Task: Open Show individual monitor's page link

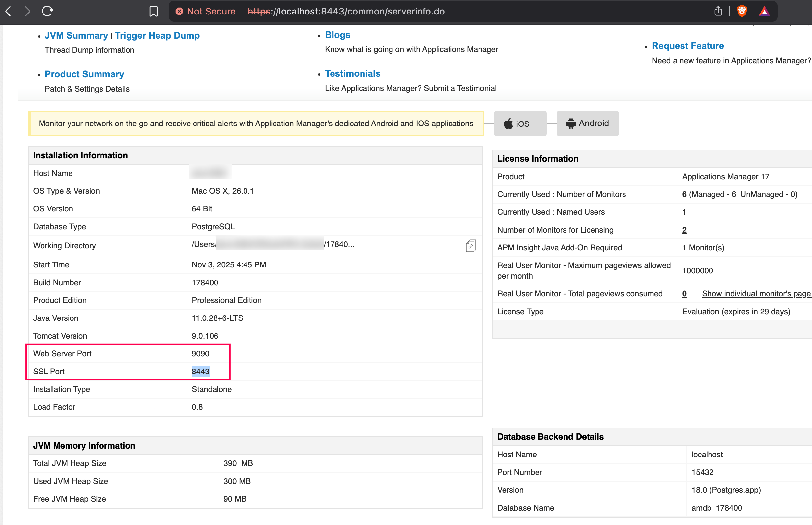Action: [x=756, y=294]
